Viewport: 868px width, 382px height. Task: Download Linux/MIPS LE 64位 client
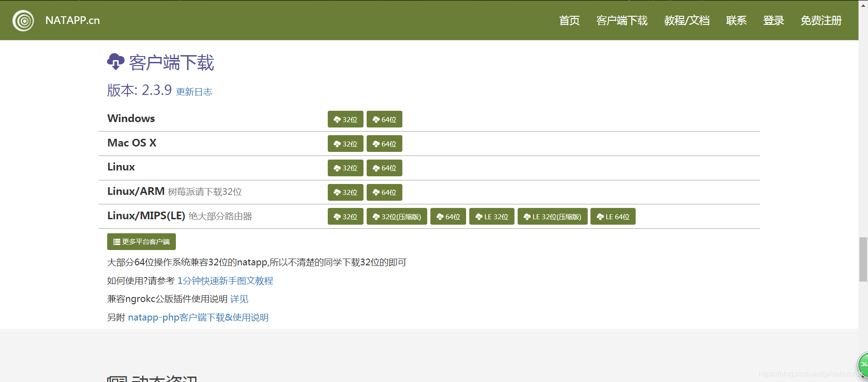click(613, 217)
